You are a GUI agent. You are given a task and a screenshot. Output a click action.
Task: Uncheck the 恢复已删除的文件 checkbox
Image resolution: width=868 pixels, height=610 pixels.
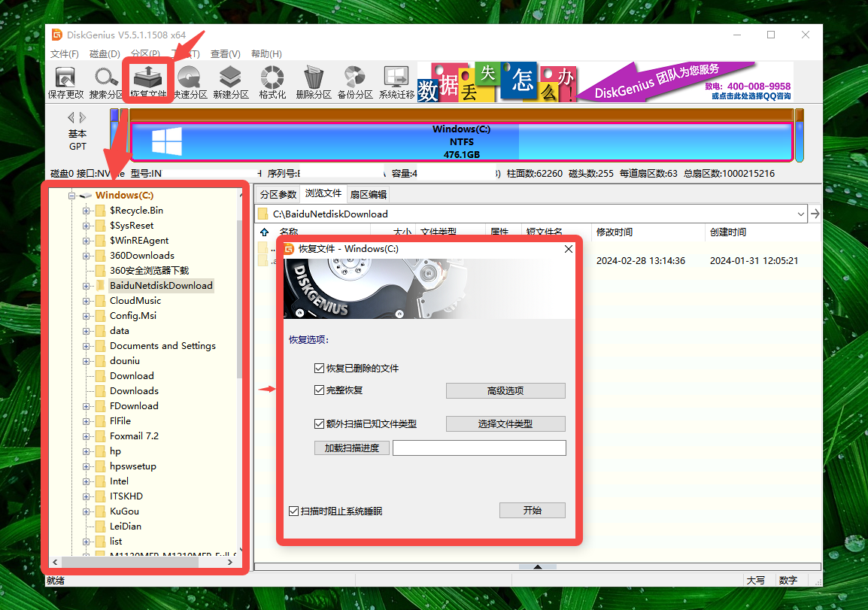pos(319,368)
